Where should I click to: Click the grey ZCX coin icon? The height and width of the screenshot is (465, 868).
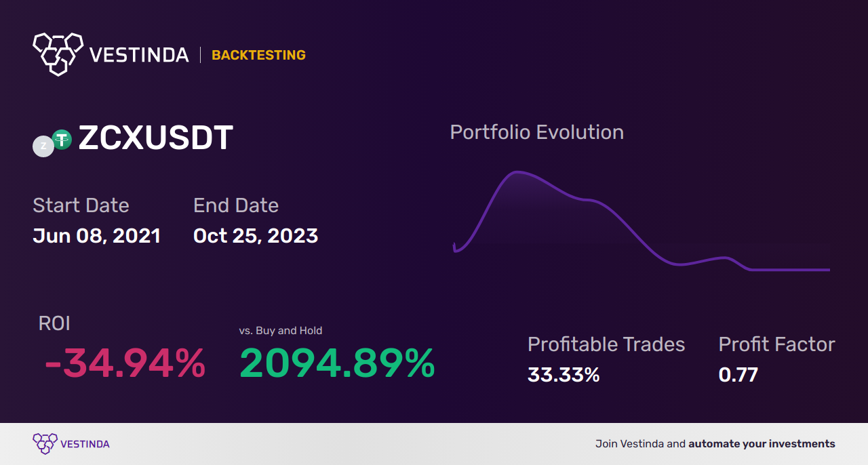click(x=43, y=146)
